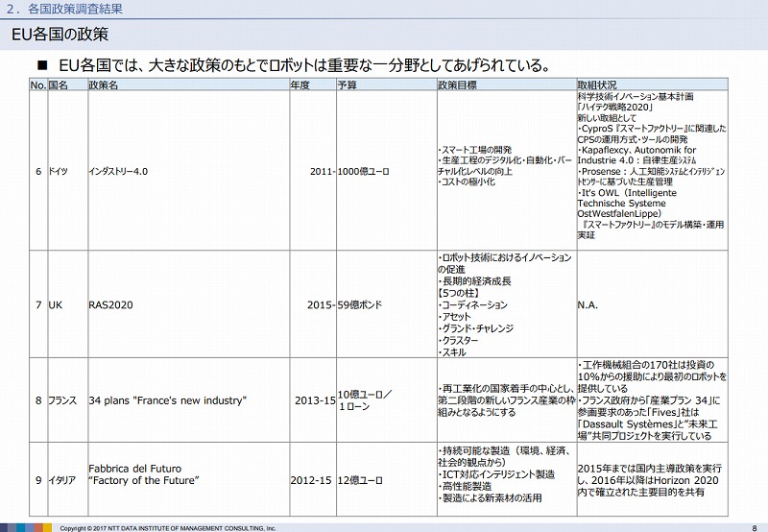Click the '国名' column header
Image resolution: width=768 pixels, height=532 pixels.
click(59, 85)
